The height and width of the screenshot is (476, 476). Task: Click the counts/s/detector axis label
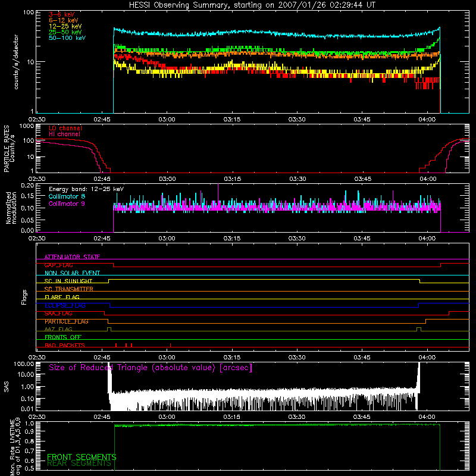click(x=16, y=62)
